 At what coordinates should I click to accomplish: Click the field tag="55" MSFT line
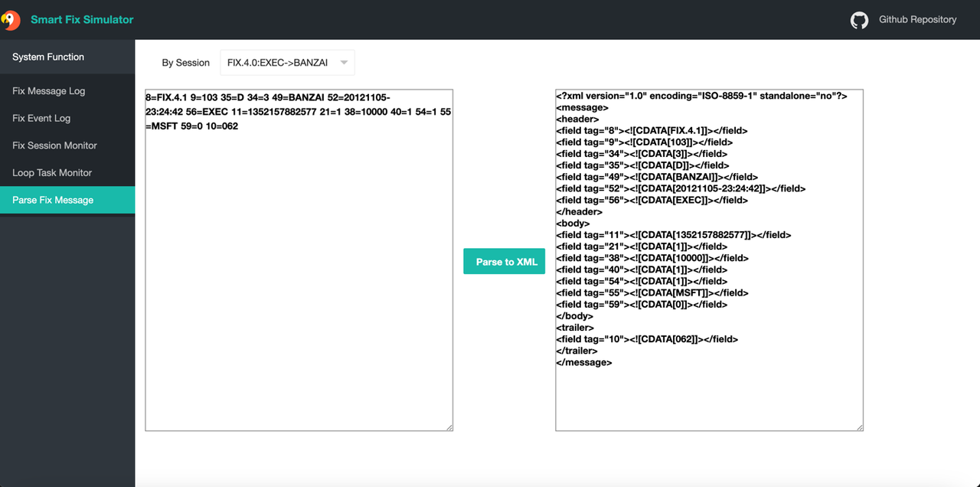652,293
